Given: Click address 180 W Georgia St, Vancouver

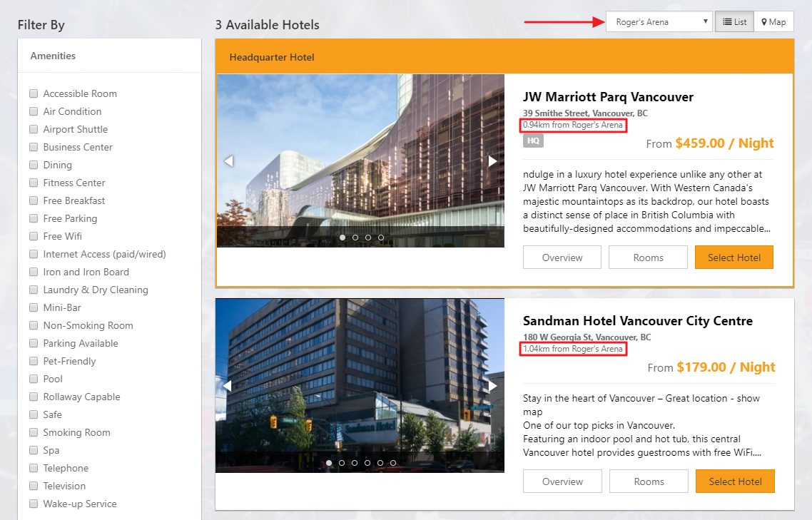Looking at the screenshot, I should pos(587,337).
